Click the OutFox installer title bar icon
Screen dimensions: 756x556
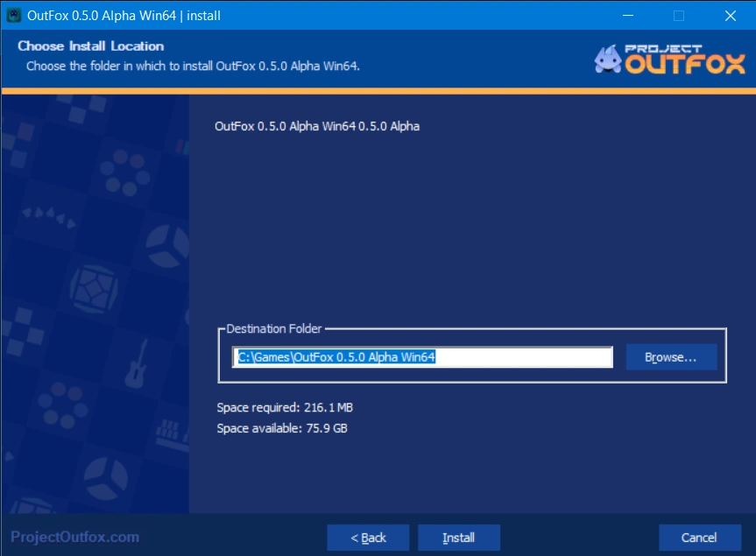coord(13,16)
